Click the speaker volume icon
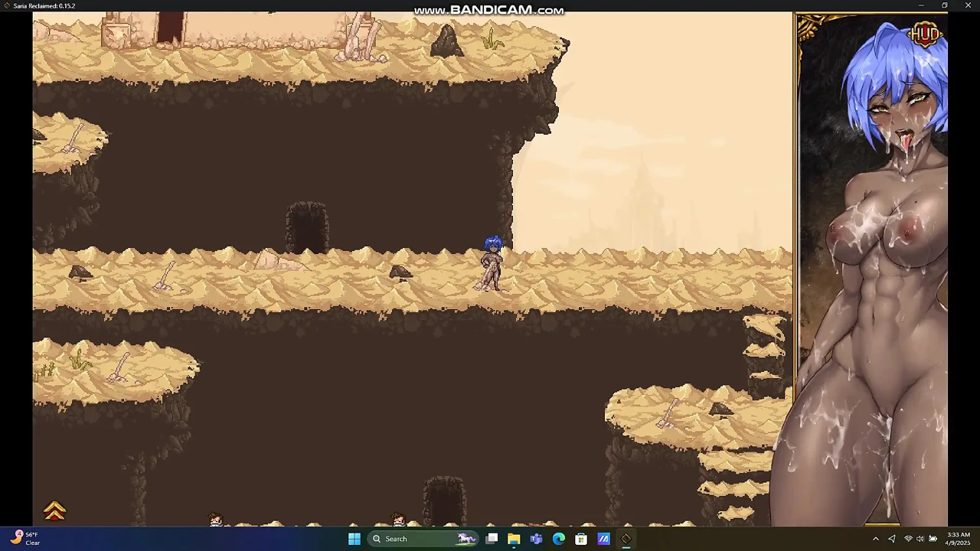This screenshot has width=980, height=551. pos(920,539)
